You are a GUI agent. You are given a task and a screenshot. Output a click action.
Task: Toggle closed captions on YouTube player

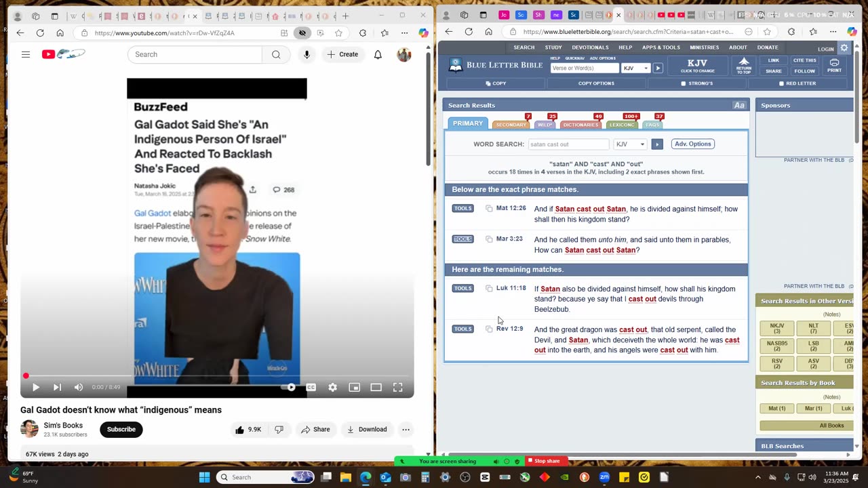(x=311, y=387)
